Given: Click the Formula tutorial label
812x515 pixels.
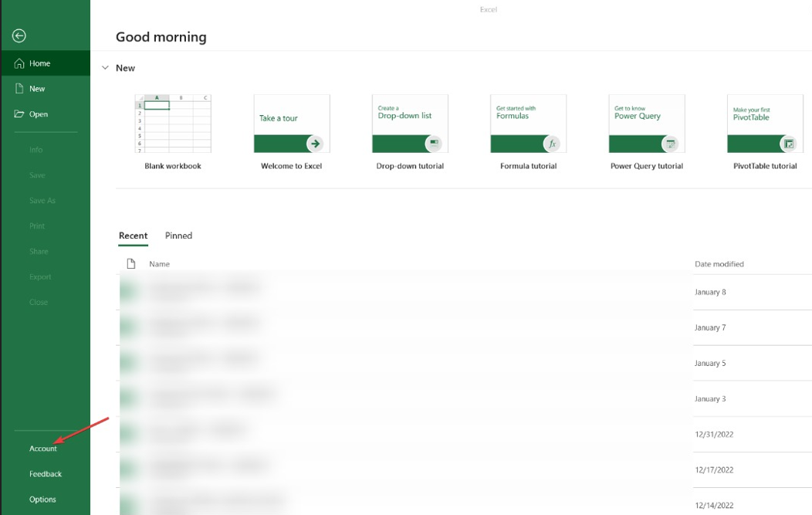Looking at the screenshot, I should coord(528,166).
